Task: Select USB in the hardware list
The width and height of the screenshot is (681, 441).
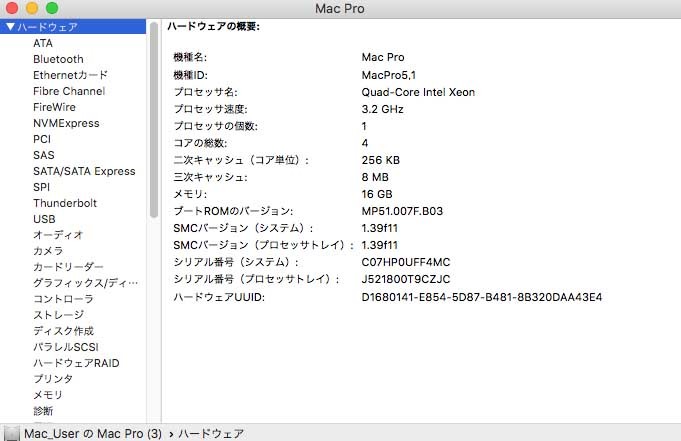Action: 44,219
